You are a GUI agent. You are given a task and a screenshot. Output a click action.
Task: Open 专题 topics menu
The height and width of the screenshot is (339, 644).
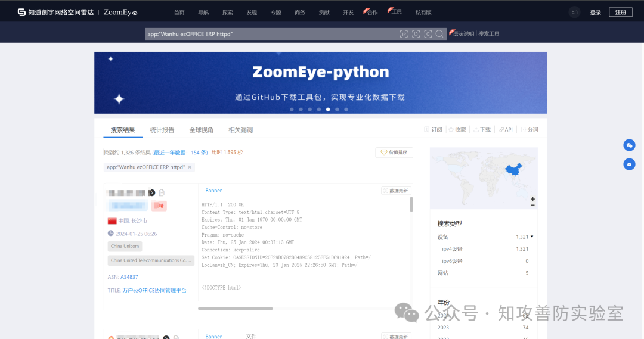[276, 13]
